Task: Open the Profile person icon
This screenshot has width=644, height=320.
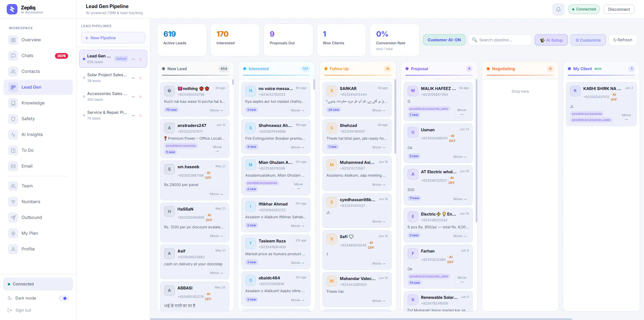Action: (13, 249)
